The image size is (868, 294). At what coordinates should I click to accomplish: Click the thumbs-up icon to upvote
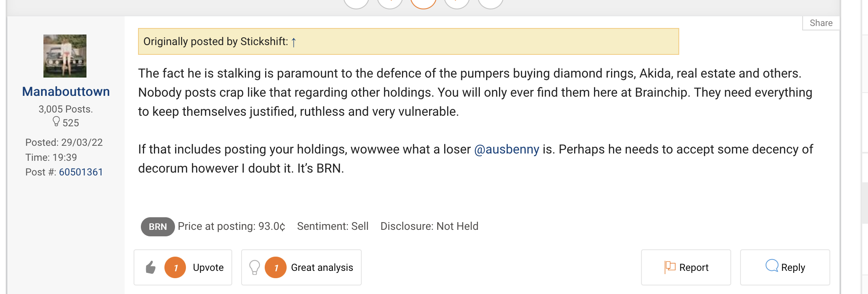[151, 267]
